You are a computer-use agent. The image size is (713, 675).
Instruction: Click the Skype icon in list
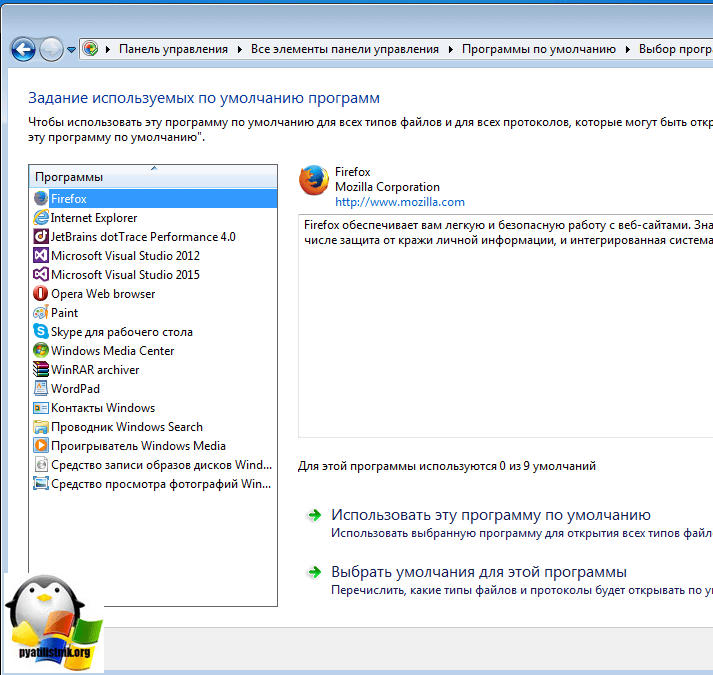point(40,332)
